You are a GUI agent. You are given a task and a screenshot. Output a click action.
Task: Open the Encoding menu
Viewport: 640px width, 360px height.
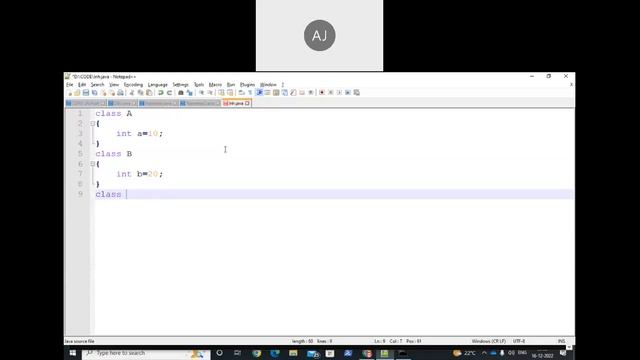point(133,84)
